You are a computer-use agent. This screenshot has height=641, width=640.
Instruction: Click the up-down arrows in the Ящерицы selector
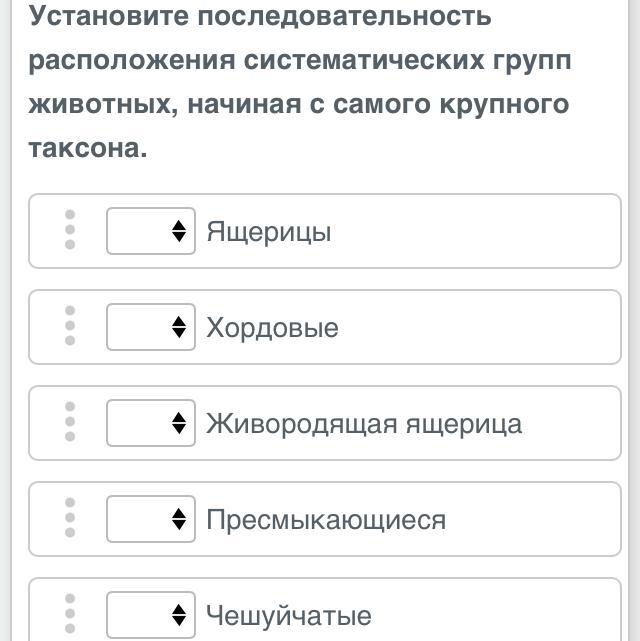(x=179, y=231)
